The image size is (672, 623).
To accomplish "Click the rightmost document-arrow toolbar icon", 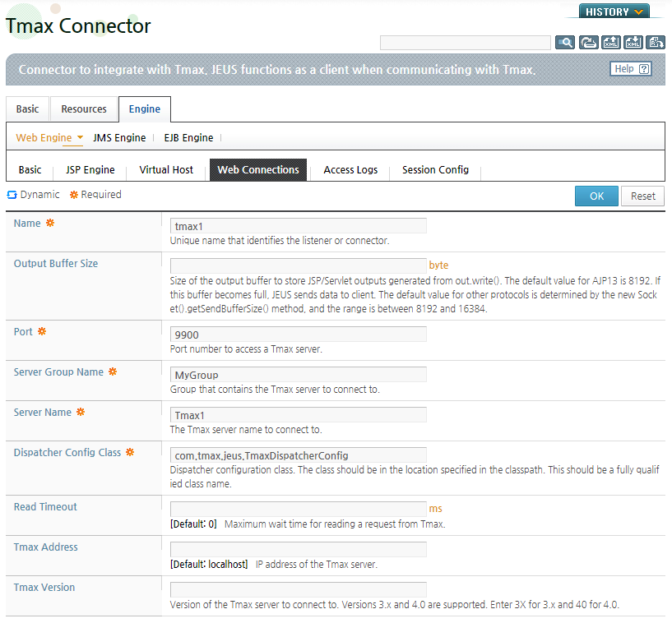I will tap(656, 43).
